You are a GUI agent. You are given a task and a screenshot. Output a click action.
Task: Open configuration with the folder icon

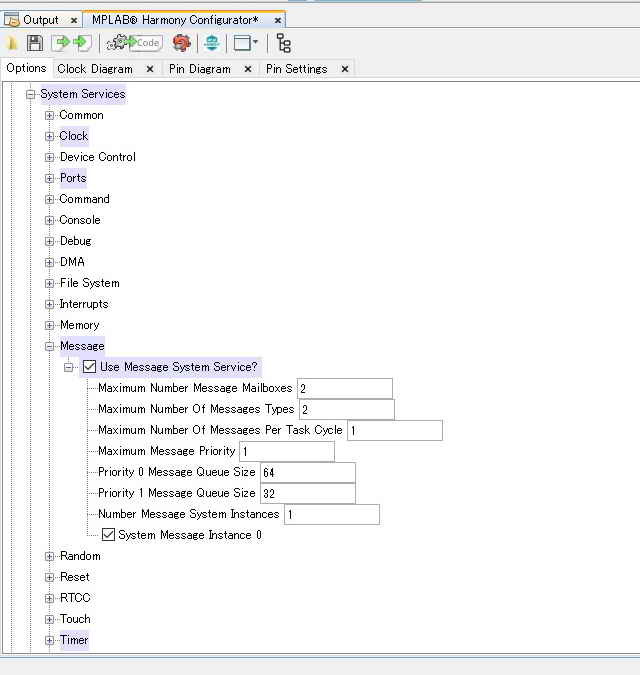[12, 43]
